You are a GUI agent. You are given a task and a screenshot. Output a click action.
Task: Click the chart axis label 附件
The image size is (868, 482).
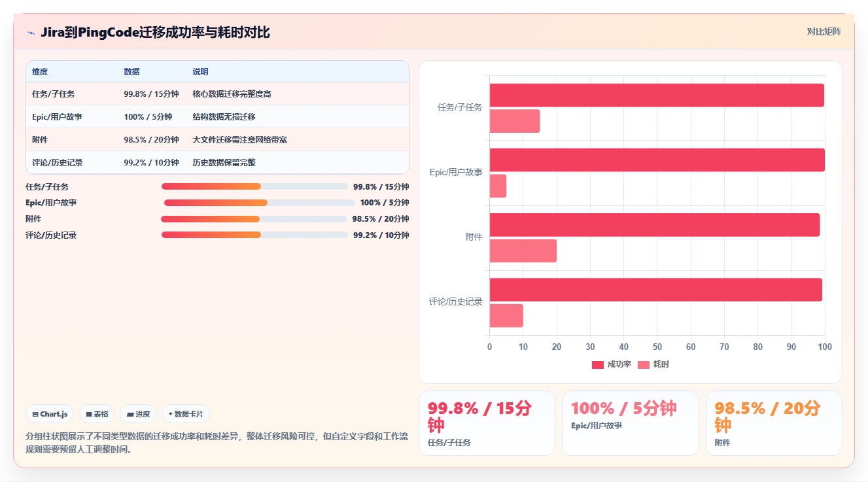point(474,237)
